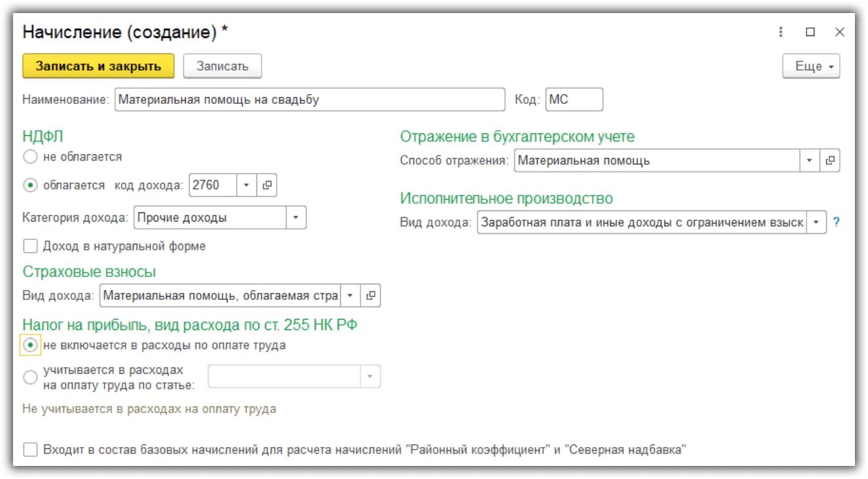Click the 'Заработная плата и иные доходы' field
This screenshot has height=479, width=868.
tap(642, 222)
